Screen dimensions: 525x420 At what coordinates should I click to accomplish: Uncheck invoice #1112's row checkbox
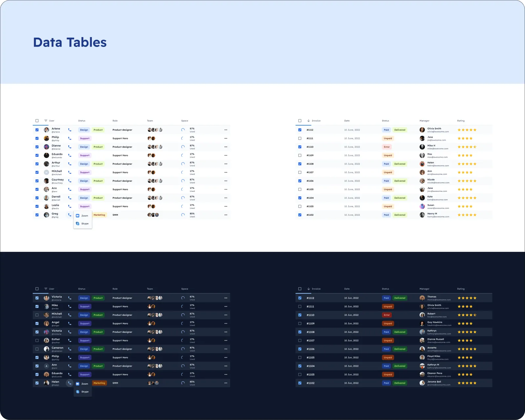pos(300,130)
